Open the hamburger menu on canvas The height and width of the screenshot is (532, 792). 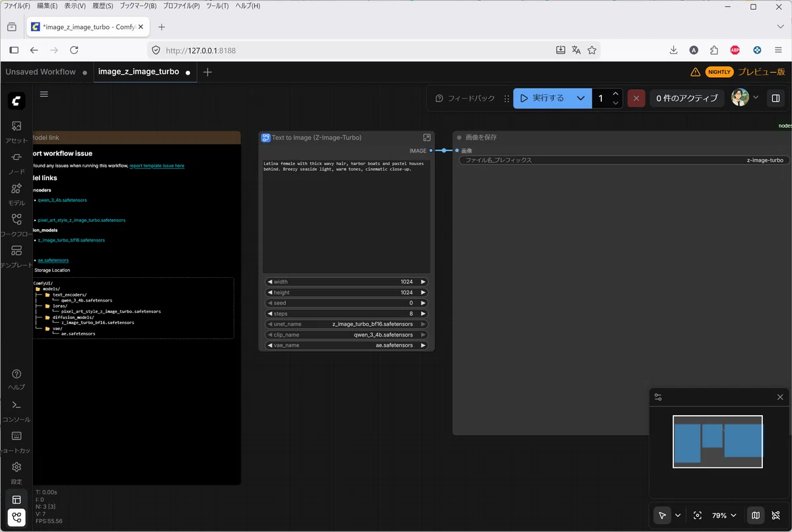coord(44,94)
